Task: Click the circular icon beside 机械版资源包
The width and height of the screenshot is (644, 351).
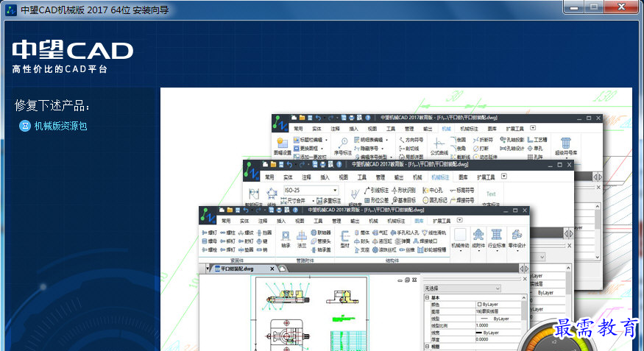Action: pos(25,126)
